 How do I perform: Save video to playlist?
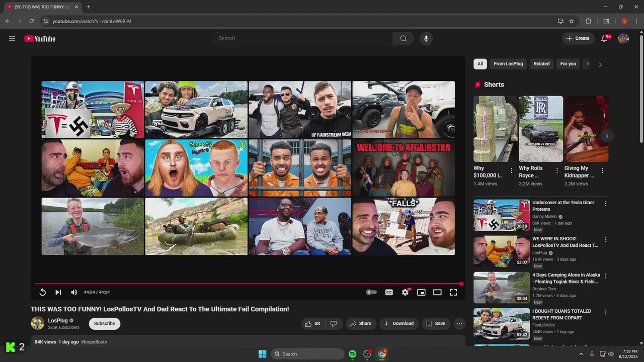[436, 324]
